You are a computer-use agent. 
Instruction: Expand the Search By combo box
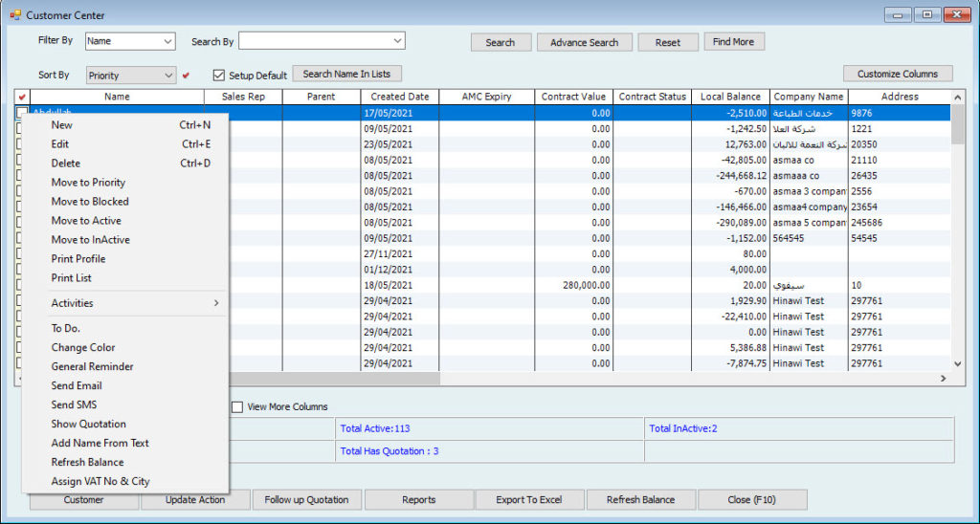pyautogui.click(x=397, y=41)
